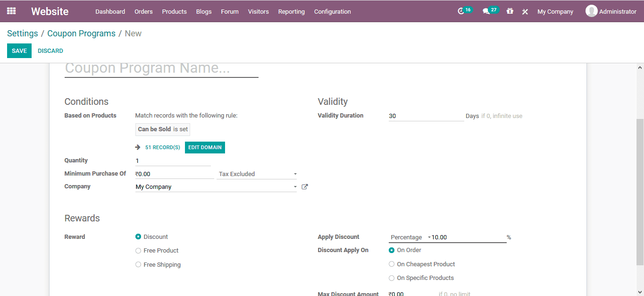Click the EDIT DOMAIN button
The height and width of the screenshot is (296, 644).
click(x=205, y=147)
